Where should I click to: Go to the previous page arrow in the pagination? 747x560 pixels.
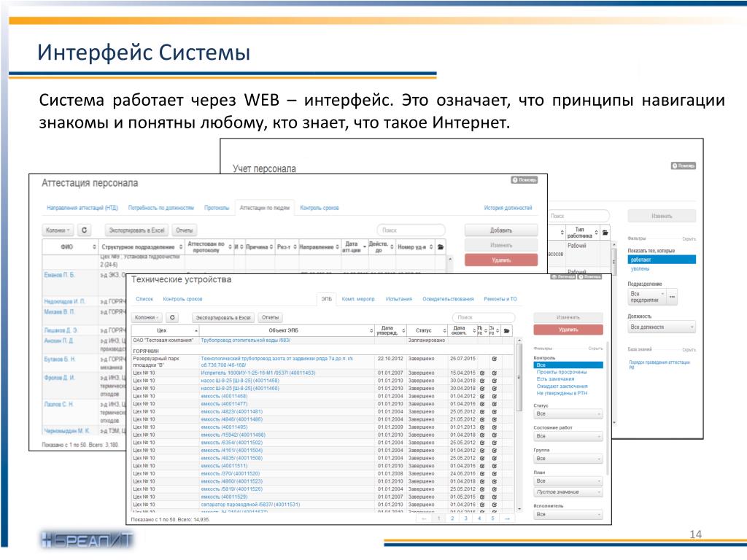pyautogui.click(x=424, y=518)
